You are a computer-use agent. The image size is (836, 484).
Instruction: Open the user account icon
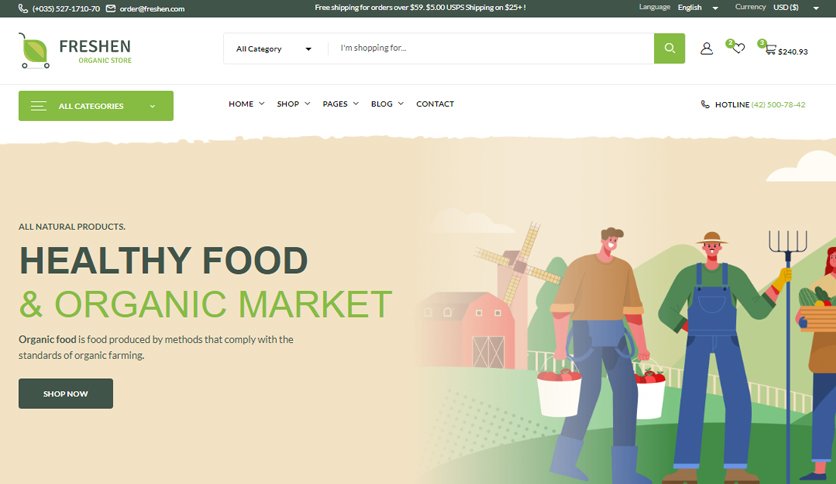click(x=706, y=49)
